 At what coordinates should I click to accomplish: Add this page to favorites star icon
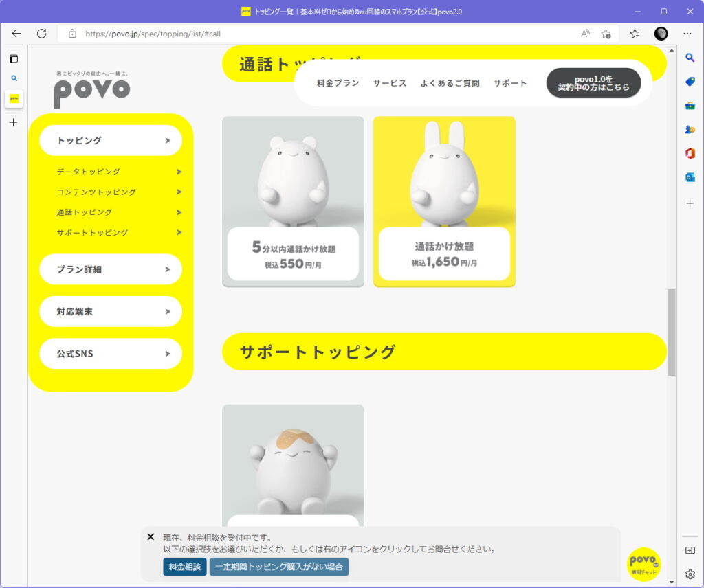point(606,34)
